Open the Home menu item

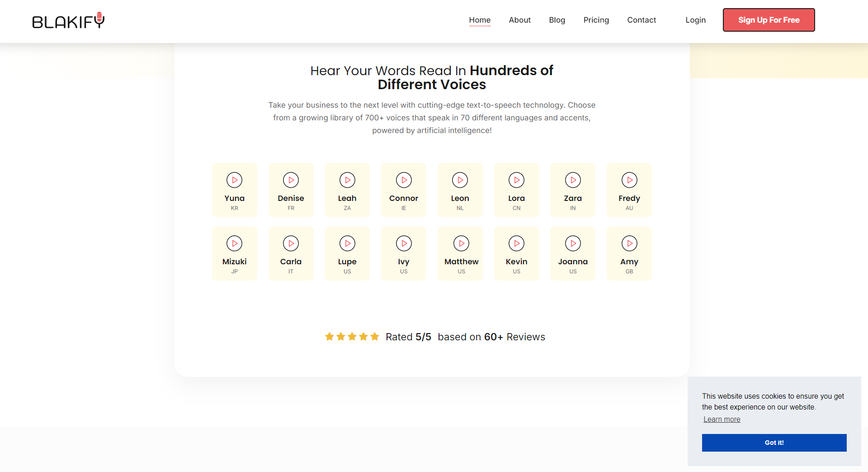pos(480,20)
